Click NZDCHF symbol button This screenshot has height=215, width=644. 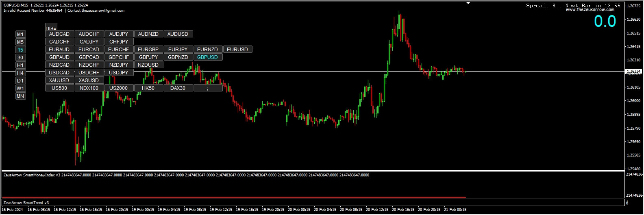[89, 65]
